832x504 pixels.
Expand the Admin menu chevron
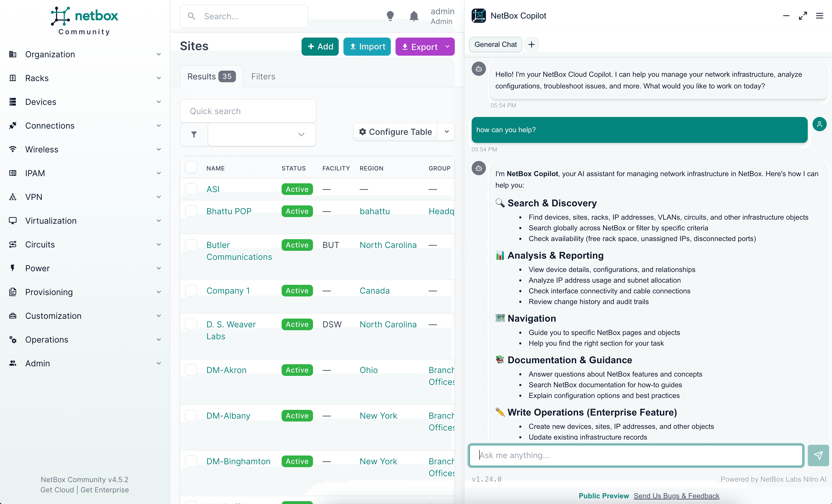159,363
